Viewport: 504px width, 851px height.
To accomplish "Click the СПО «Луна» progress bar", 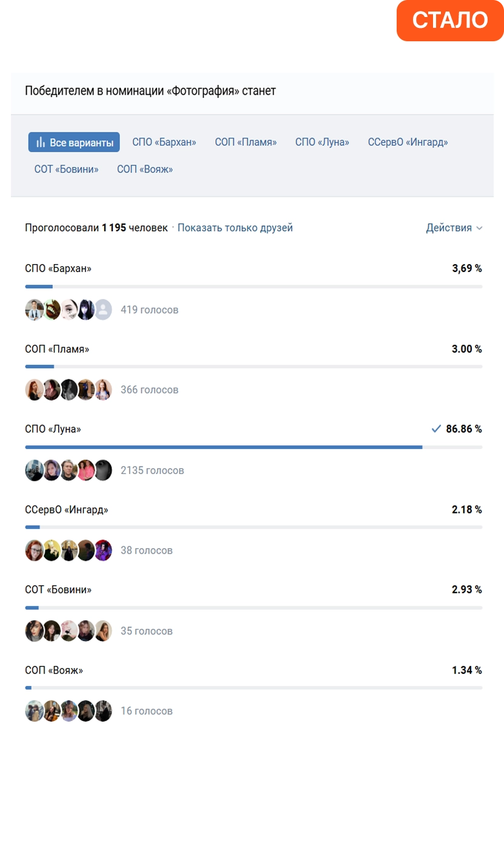I will coord(254,447).
